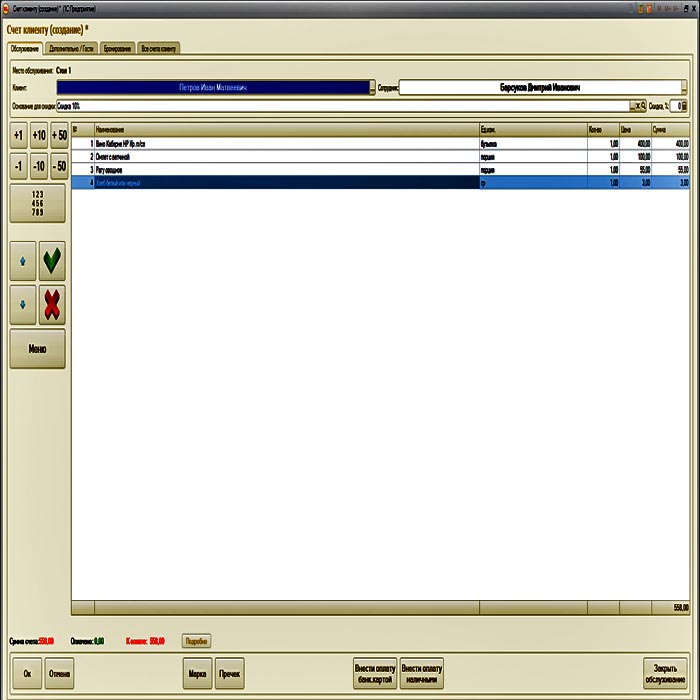Click the calculator icon beside Скидка %
Screen dimensions: 700x700
pyautogui.click(x=684, y=105)
